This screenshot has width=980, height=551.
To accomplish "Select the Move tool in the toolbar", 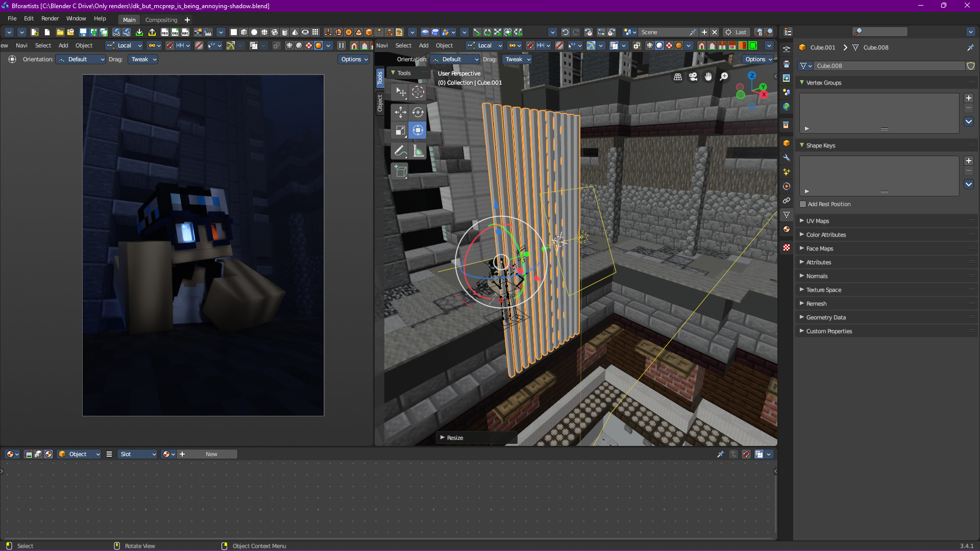I will tap(401, 112).
